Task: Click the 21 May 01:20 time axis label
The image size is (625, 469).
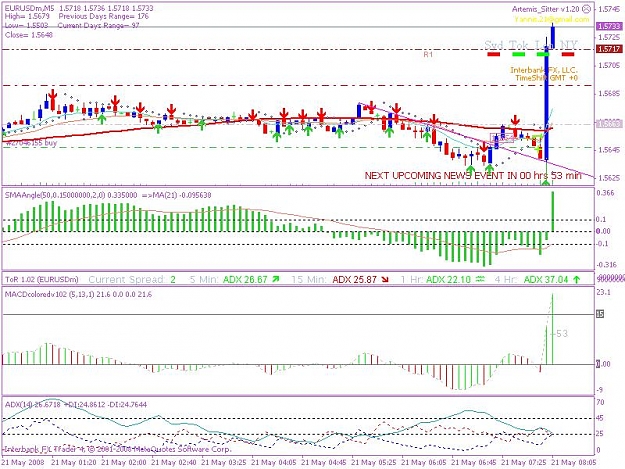Action: 74,463
